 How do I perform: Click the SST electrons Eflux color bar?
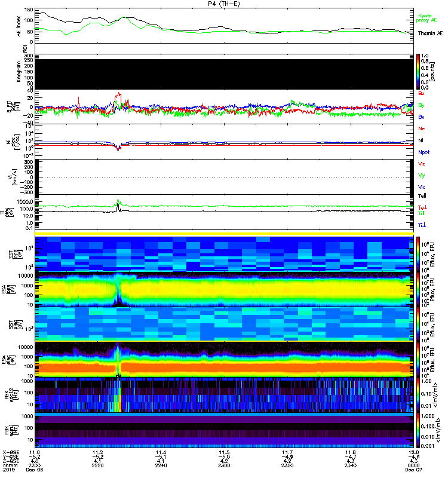(418, 324)
